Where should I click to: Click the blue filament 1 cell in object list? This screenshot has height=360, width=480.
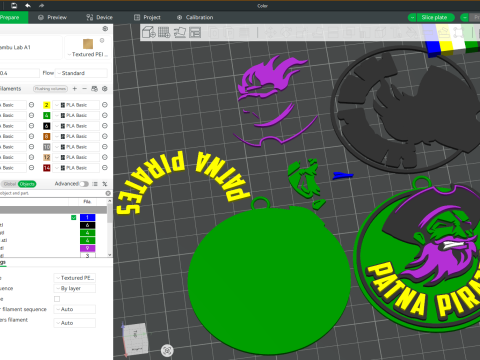point(88,218)
